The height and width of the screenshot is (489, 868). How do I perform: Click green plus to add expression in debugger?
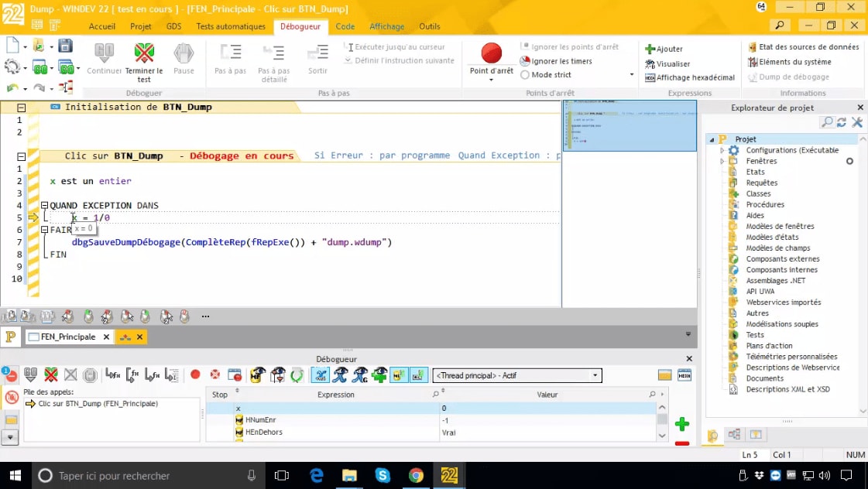pyautogui.click(x=682, y=424)
